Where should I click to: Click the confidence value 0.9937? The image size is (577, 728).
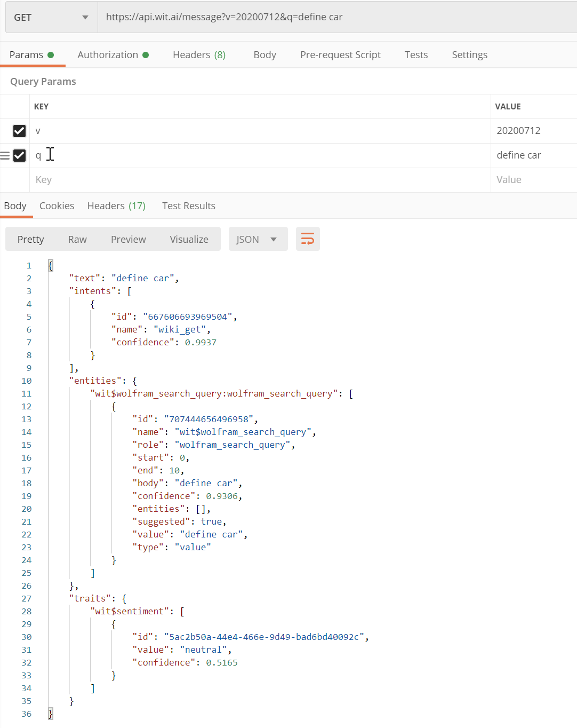(x=201, y=342)
